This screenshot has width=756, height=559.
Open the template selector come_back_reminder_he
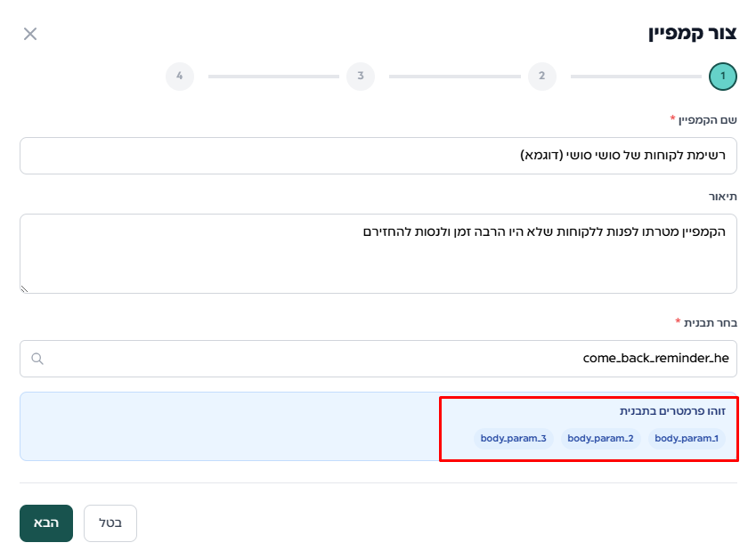tap(378, 359)
